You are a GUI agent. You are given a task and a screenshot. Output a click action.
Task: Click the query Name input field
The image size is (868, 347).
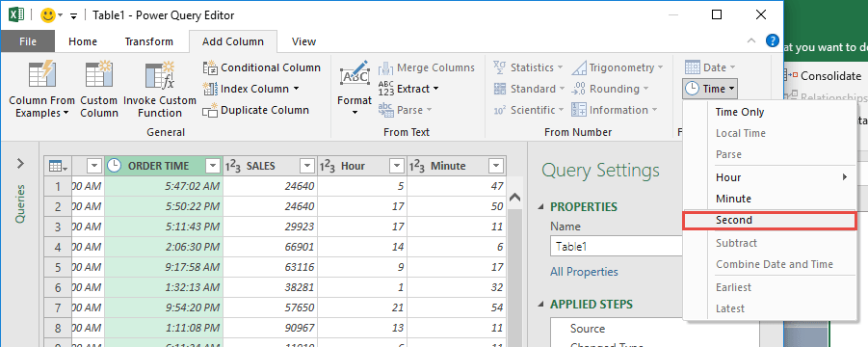[617, 247]
